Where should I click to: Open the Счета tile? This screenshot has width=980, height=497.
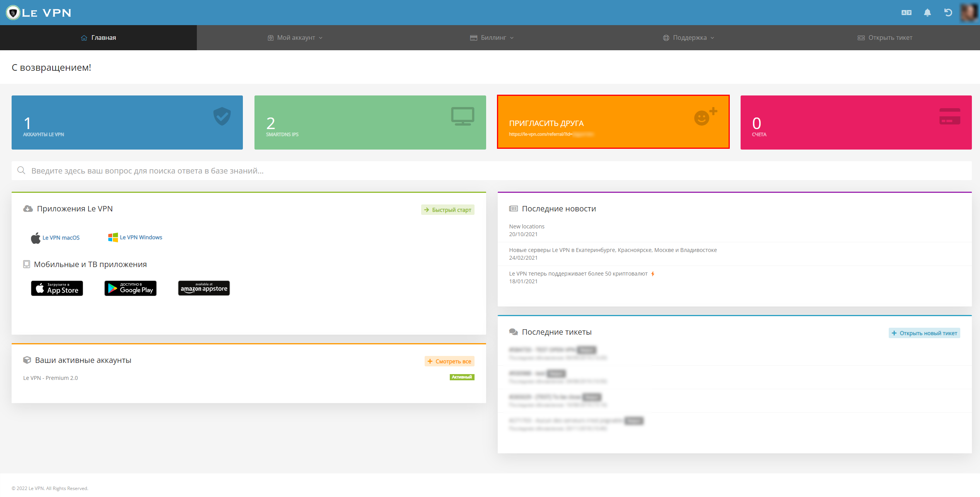pos(856,123)
